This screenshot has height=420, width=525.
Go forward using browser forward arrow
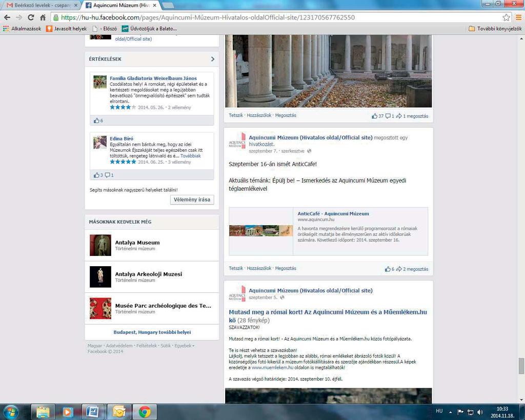click(x=19, y=17)
